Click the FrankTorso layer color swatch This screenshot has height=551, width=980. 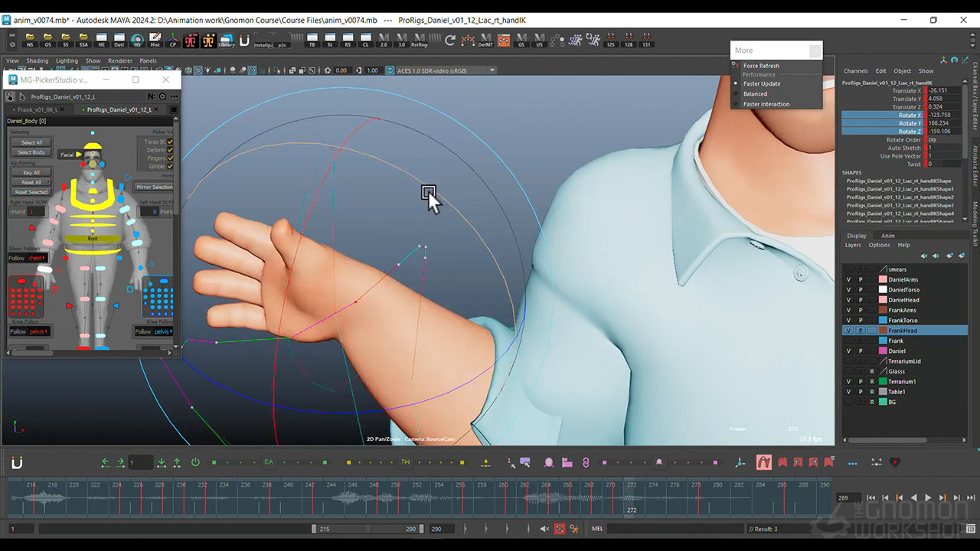[x=883, y=320]
